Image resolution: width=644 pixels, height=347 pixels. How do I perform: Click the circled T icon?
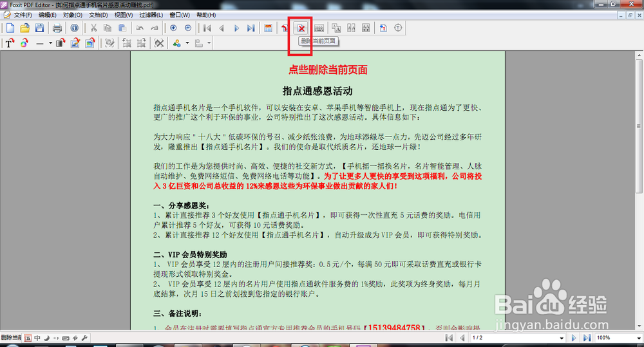[398, 28]
